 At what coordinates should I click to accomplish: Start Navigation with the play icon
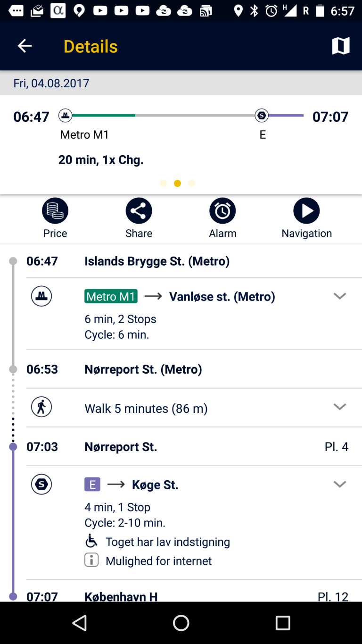306,211
